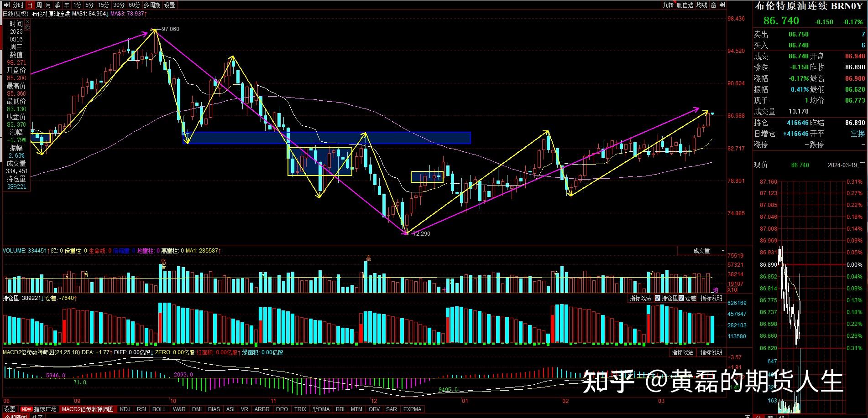Click the 86.740 latest price in quote panel
Image resolution: width=868 pixels, height=418 pixels.
781,21
